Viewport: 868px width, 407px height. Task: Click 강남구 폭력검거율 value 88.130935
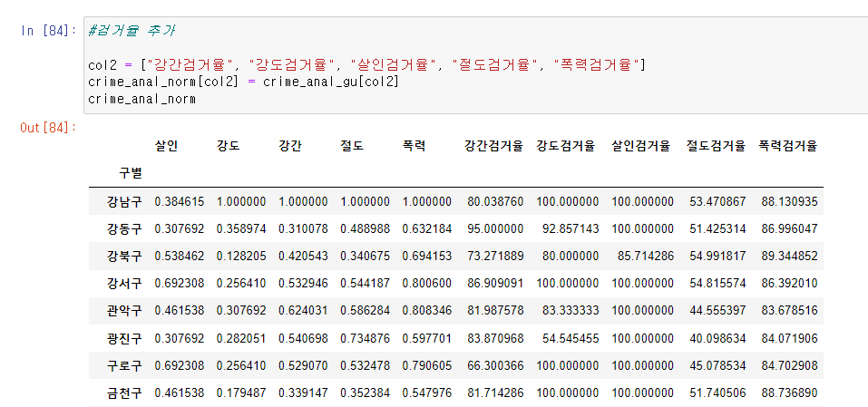tap(789, 201)
